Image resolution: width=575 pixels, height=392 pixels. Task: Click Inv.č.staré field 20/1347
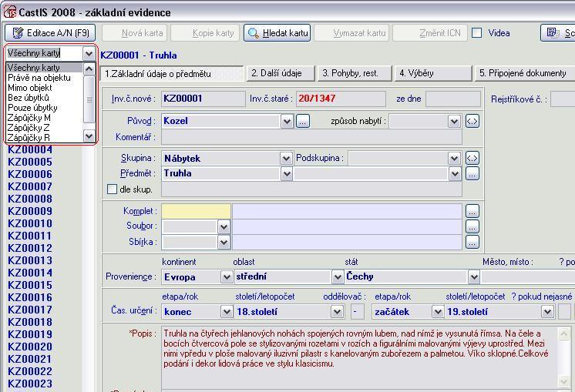pos(341,99)
